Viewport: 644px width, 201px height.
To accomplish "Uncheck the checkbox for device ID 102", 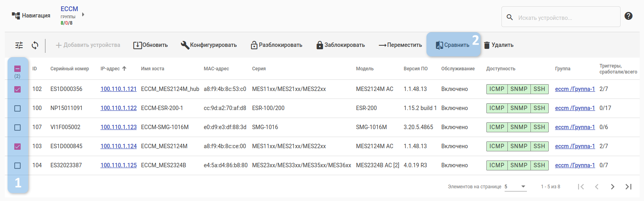I will coord(17,89).
